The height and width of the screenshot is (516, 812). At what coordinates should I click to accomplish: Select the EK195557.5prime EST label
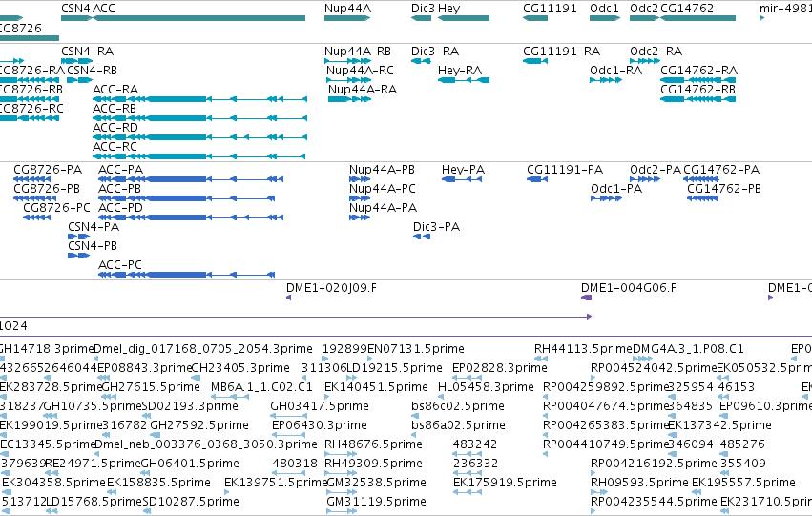743,483
